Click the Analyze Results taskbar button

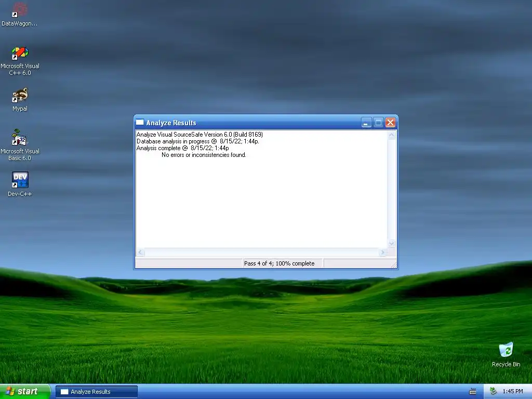[x=96, y=392]
